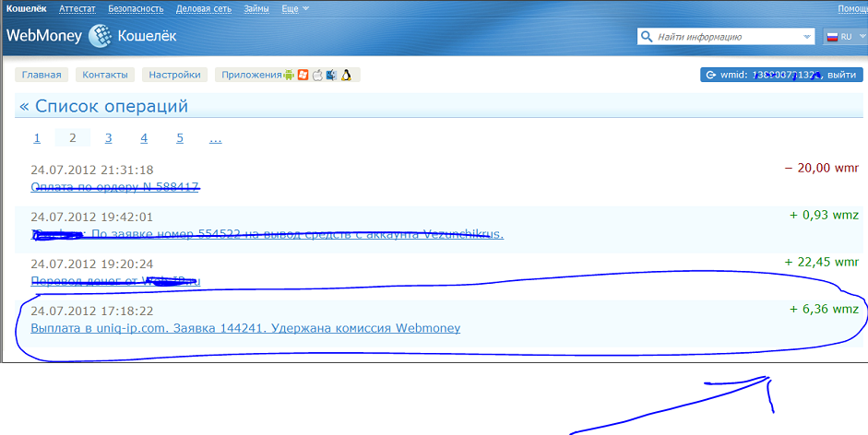Go to operations page 5
The width and height of the screenshot is (868, 435).
(x=180, y=138)
